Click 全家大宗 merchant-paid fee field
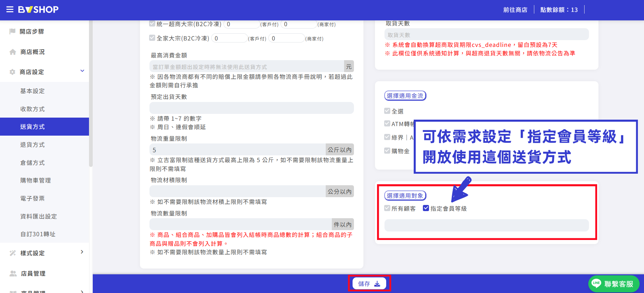The height and width of the screenshot is (293, 644). click(286, 38)
